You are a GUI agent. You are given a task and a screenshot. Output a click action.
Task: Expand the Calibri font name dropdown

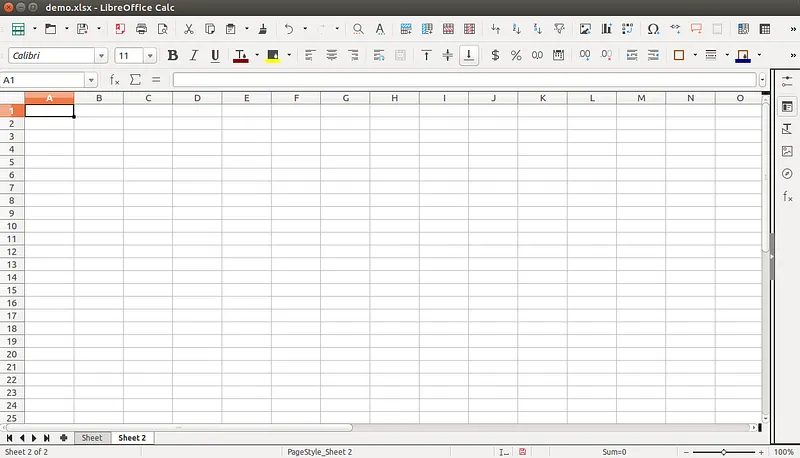101,56
